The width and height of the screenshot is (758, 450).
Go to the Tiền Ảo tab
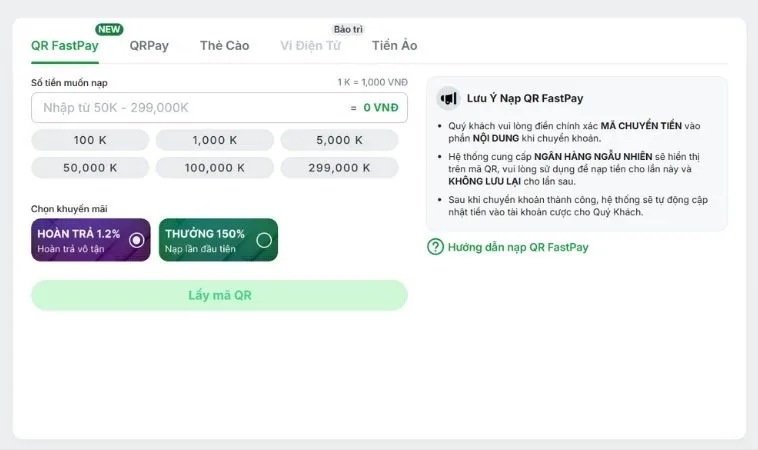coord(395,46)
